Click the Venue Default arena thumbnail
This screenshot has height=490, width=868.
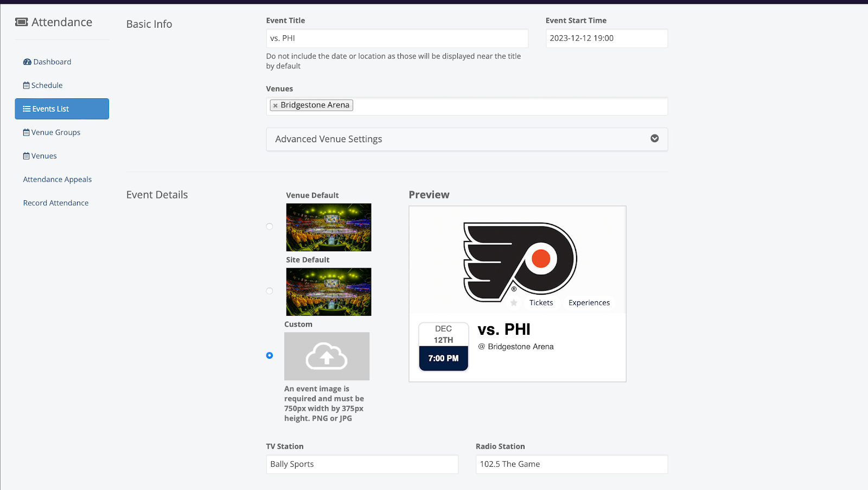coord(329,227)
